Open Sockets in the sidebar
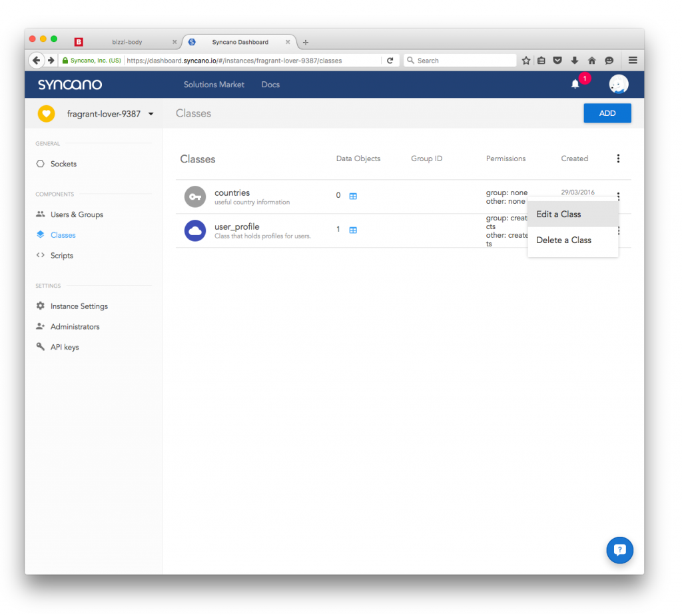Screen dimensions: 682x616 (x=63, y=164)
